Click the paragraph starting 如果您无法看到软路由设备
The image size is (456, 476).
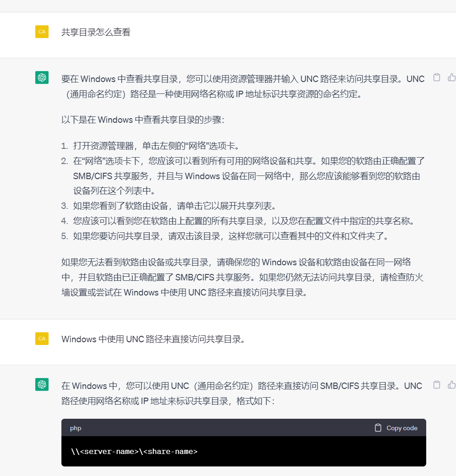tap(242, 277)
